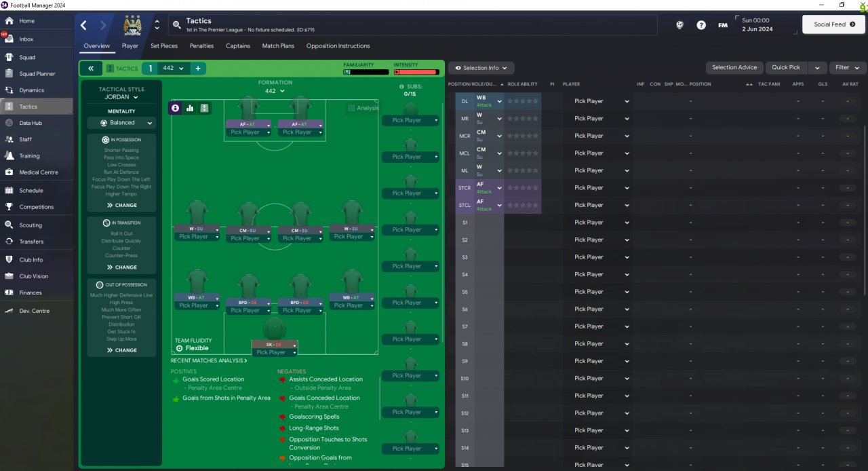Click the Familiarity progress bar
This screenshot has height=471, width=868.
[x=365, y=72]
